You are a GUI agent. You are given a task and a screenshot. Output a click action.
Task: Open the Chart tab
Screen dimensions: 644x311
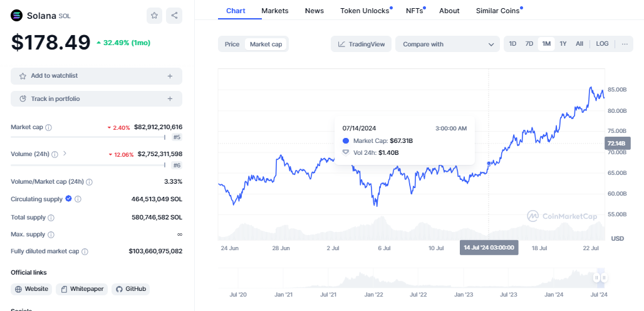(236, 11)
